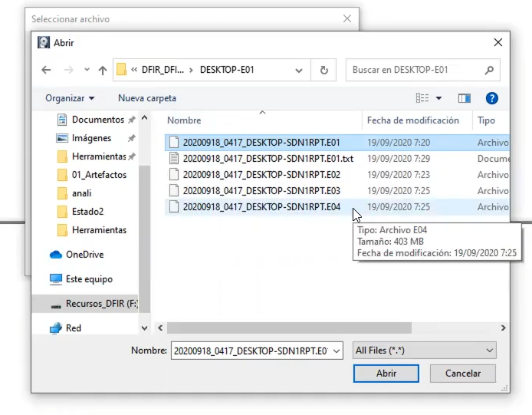Open anali folder in sidebar
Screen dimensions: 532x415
(x=81, y=193)
